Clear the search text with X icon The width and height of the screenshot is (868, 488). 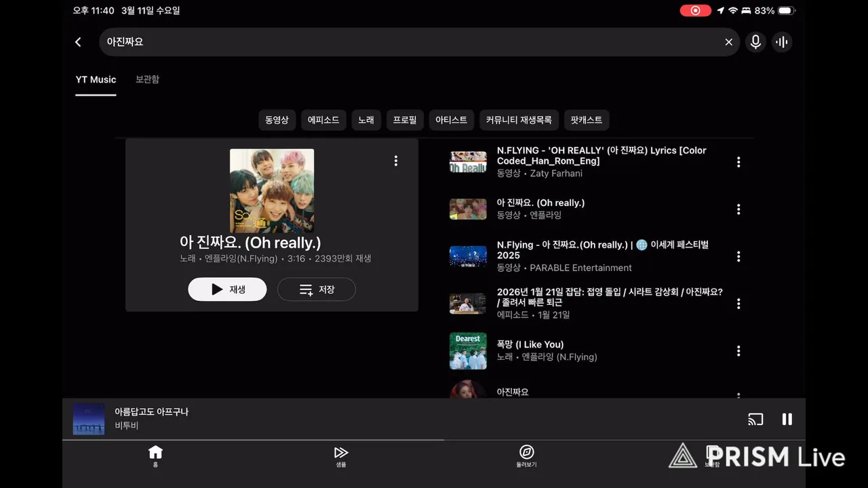pos(728,42)
